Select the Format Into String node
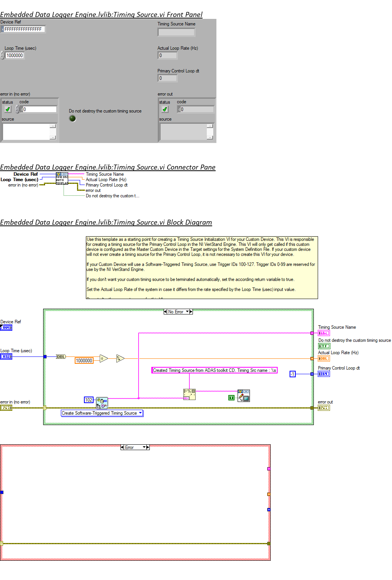392x580 pixels. click(189, 394)
